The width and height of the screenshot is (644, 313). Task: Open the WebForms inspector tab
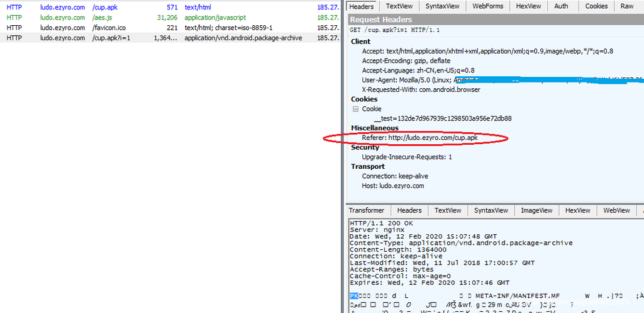pos(487,6)
